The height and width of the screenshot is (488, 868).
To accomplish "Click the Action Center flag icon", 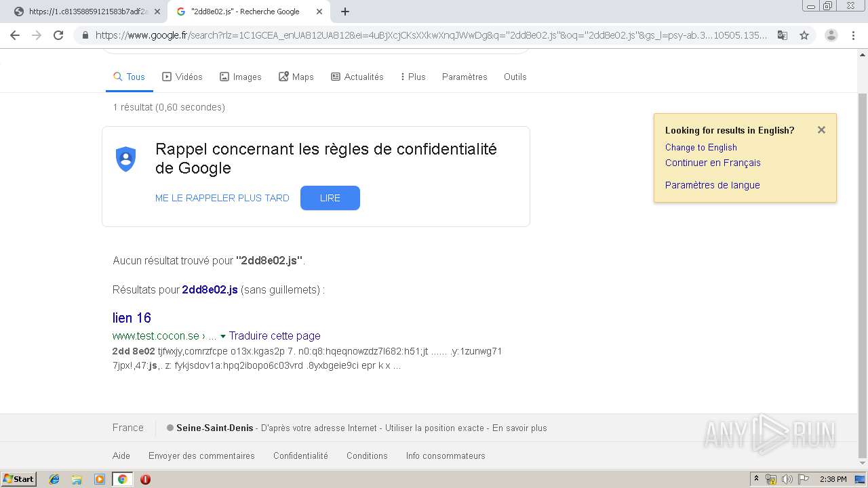I will pyautogui.click(x=804, y=479).
